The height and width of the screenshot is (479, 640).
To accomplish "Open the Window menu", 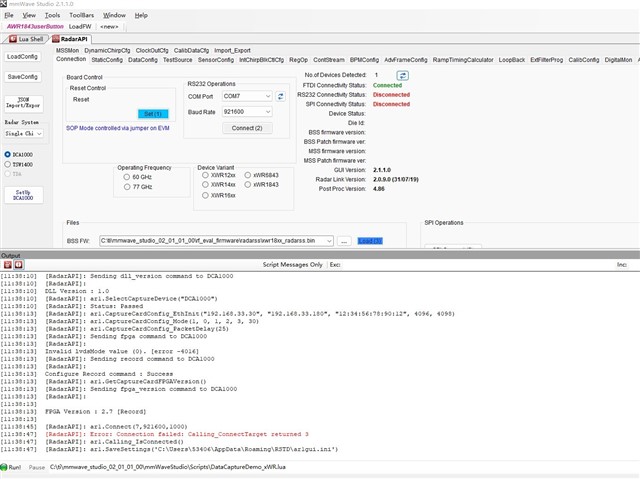I will point(114,15).
